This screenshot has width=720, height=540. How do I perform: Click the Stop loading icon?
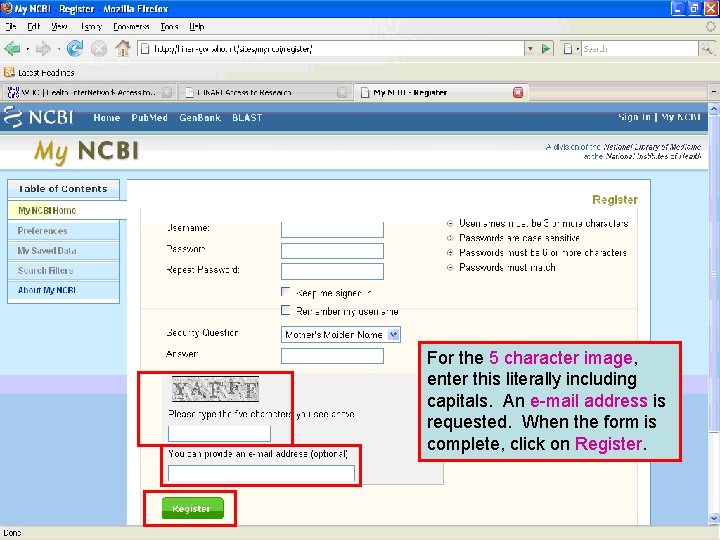click(x=99, y=48)
